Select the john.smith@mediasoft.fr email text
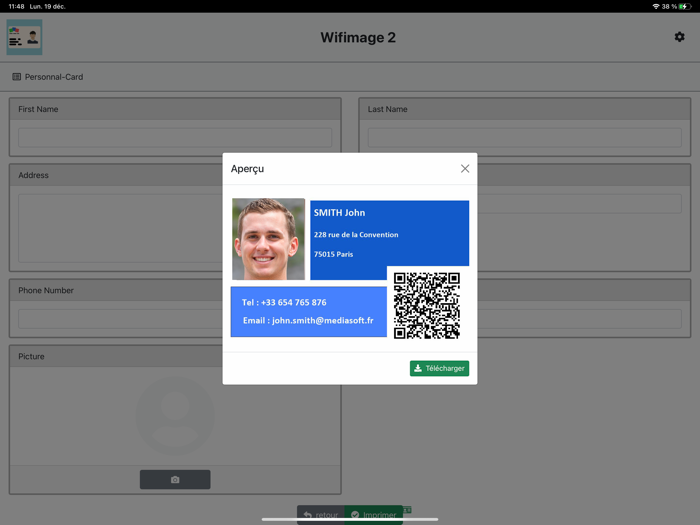700x525 pixels. (323, 321)
